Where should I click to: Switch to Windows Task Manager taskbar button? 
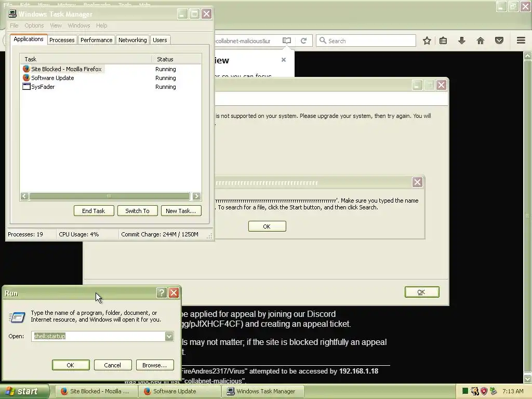pos(263,391)
